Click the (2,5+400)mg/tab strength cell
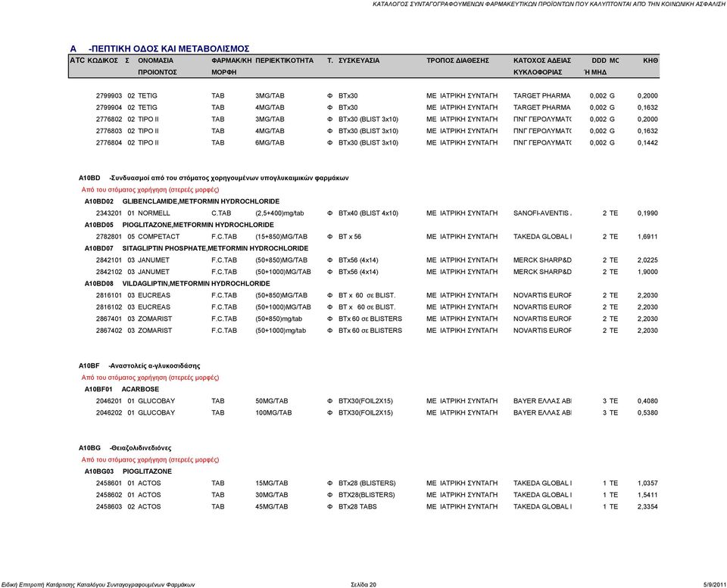The height and width of the screenshot is (588, 727). point(279,213)
